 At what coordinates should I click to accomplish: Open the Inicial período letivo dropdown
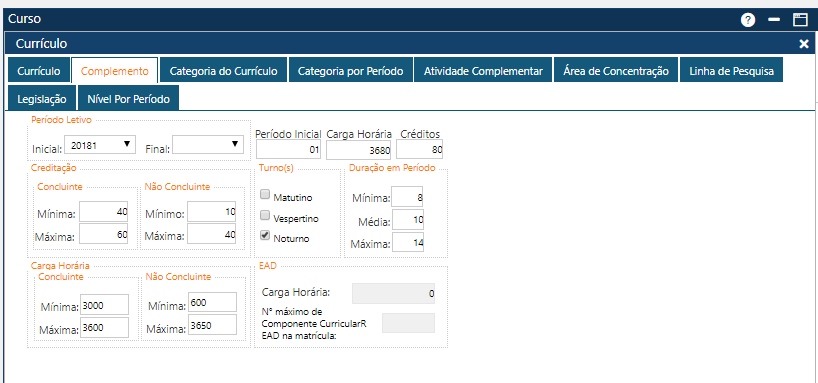point(100,145)
